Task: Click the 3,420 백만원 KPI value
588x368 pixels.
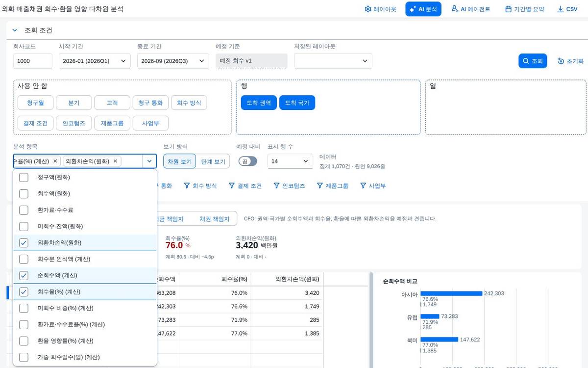Action: coord(257,245)
